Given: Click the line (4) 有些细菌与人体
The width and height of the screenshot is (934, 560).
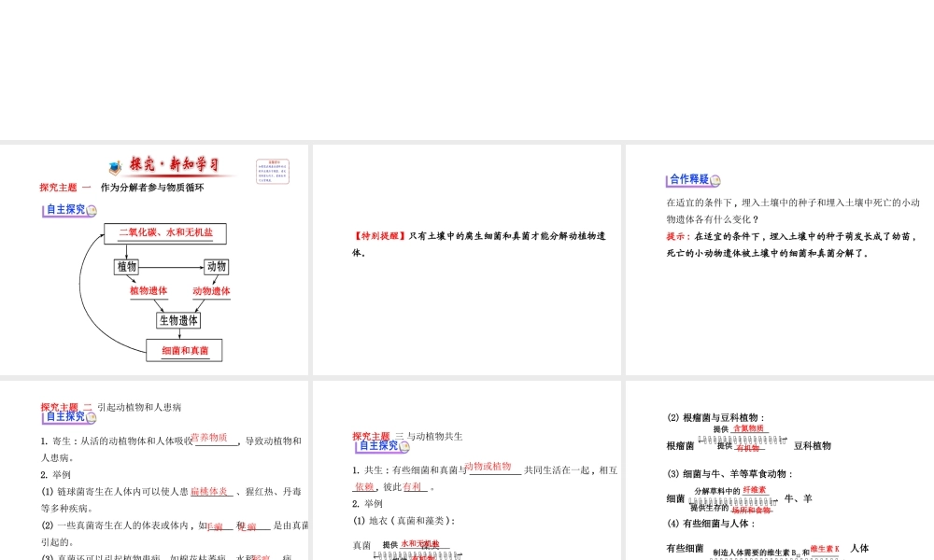Looking at the screenshot, I should pos(711,524).
